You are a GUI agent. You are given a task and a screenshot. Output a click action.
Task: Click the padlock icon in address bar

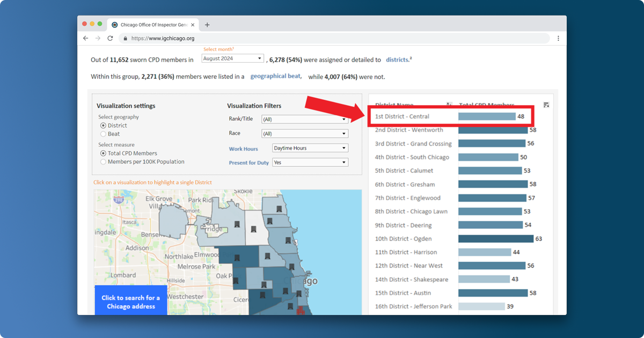[x=125, y=39]
